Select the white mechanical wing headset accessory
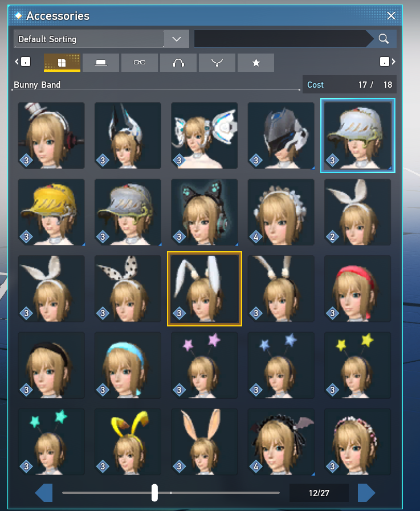 (x=205, y=136)
